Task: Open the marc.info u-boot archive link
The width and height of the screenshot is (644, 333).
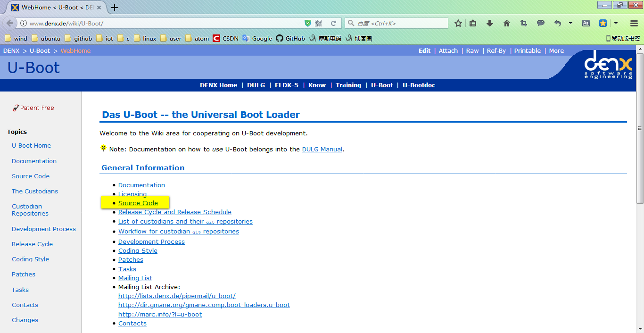Action: pos(160,314)
